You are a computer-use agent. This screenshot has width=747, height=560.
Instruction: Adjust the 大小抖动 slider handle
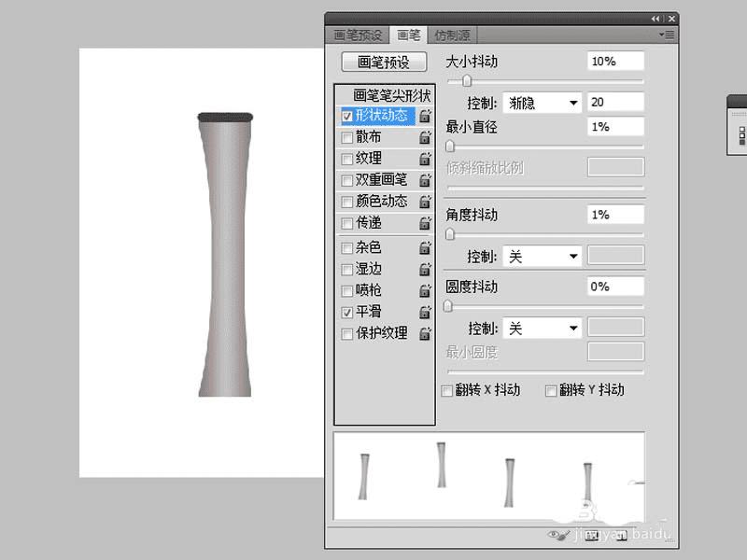pyautogui.click(x=467, y=81)
